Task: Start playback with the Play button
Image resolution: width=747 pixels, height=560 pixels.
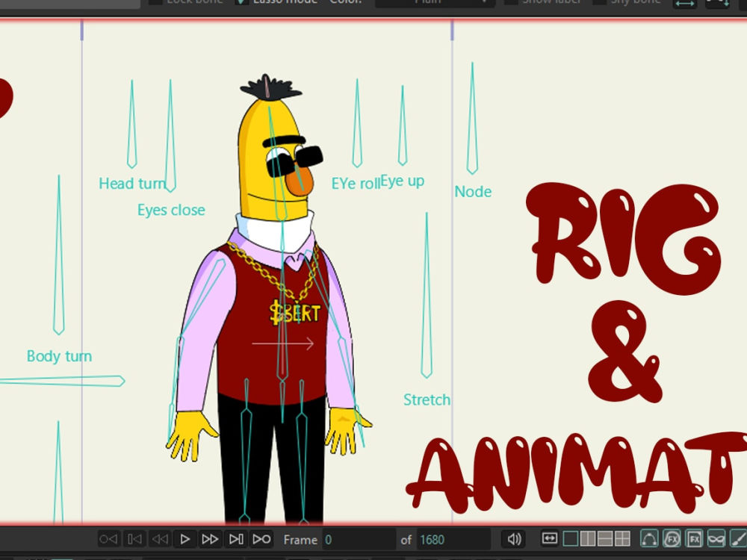Action: [185, 539]
